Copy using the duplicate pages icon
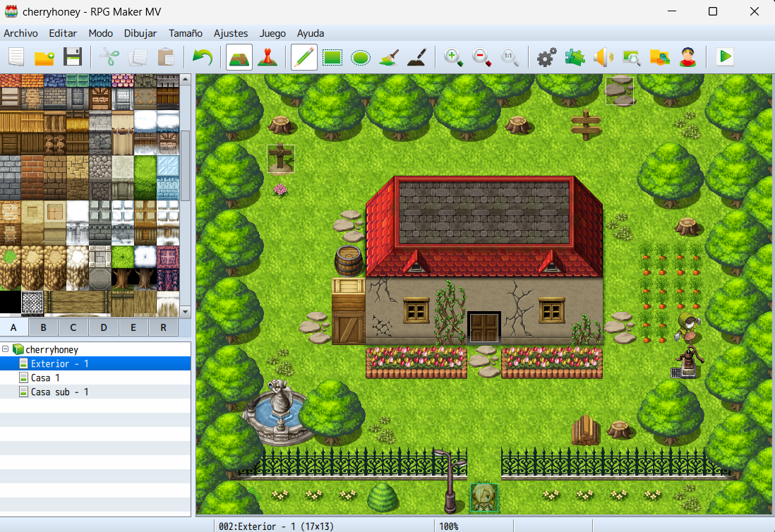 pos(138,57)
